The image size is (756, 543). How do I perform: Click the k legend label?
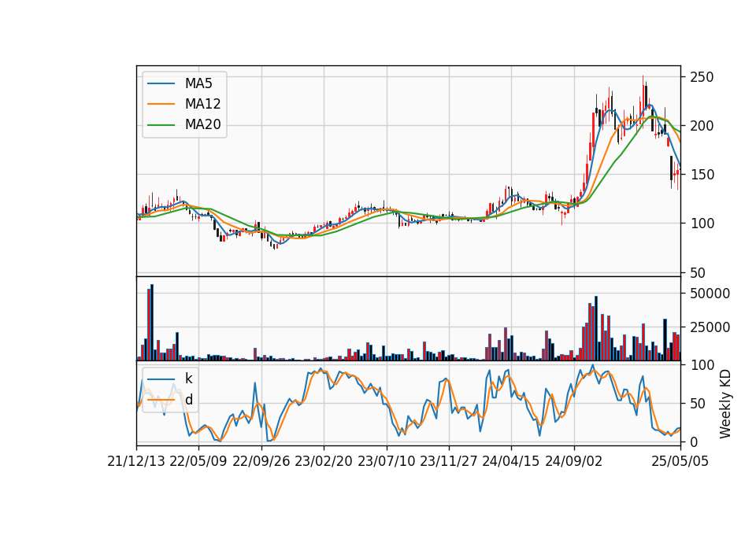(x=188, y=379)
